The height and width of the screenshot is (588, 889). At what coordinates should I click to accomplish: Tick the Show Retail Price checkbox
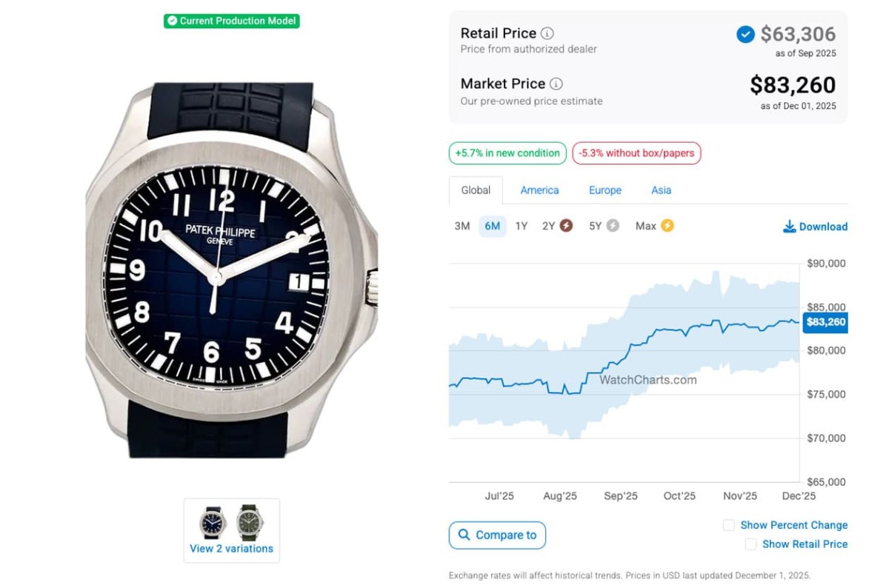(x=750, y=544)
